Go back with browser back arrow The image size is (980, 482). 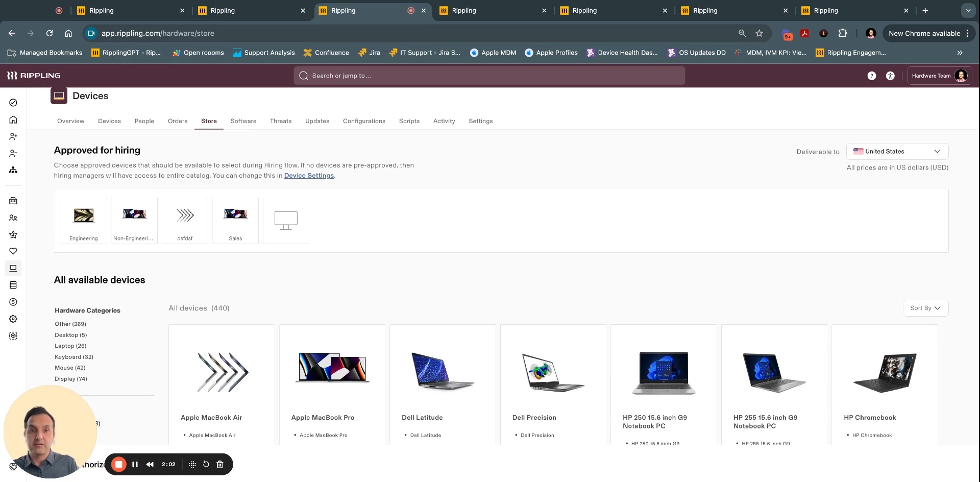click(12, 33)
